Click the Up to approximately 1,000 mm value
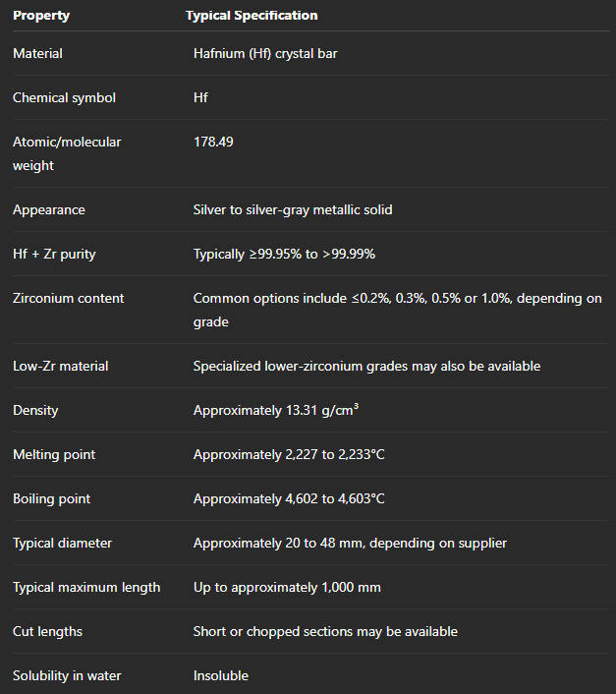 pyautogui.click(x=287, y=587)
